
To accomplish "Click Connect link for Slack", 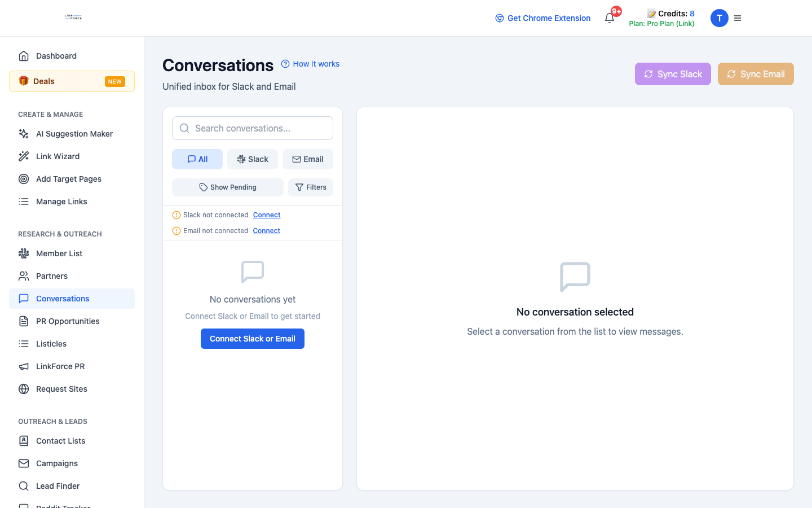I will tap(267, 215).
